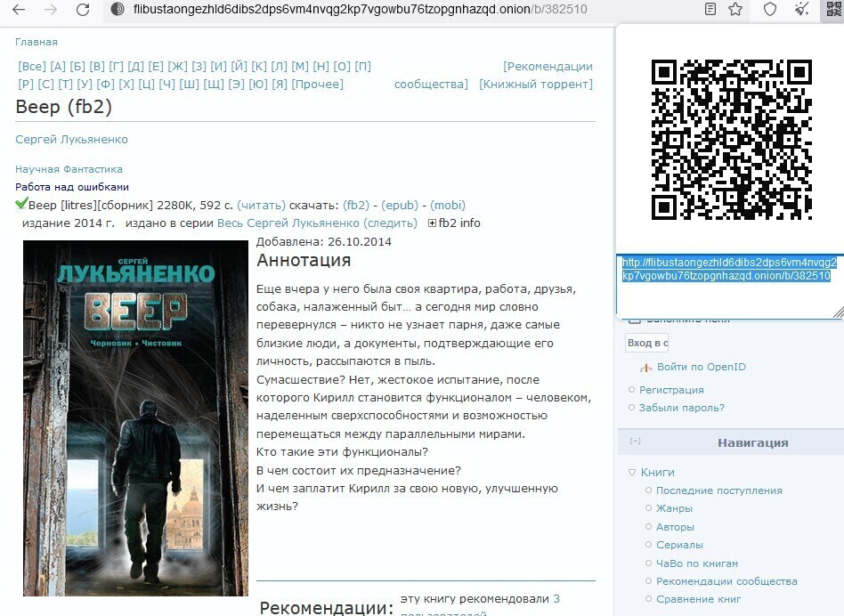The height and width of the screenshot is (616, 844).
Task: Collapse the Книги tree triangle
Action: (632, 473)
